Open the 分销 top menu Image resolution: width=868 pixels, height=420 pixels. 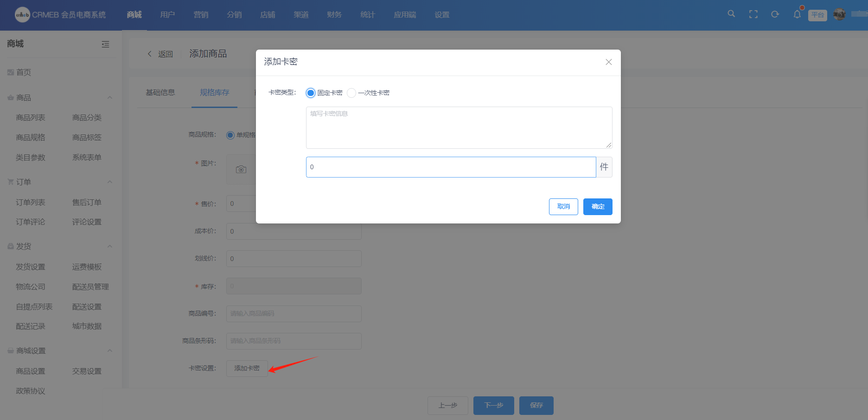(x=234, y=15)
